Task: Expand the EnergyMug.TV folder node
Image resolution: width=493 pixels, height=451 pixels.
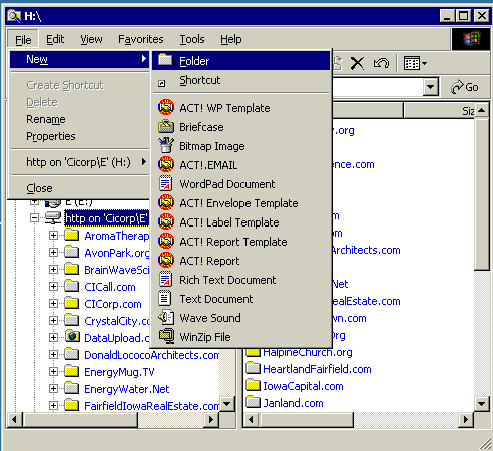Action: tap(53, 372)
